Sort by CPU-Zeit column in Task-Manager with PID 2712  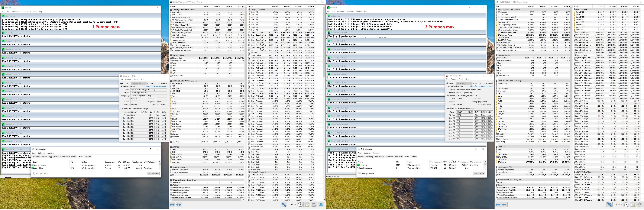452,162
